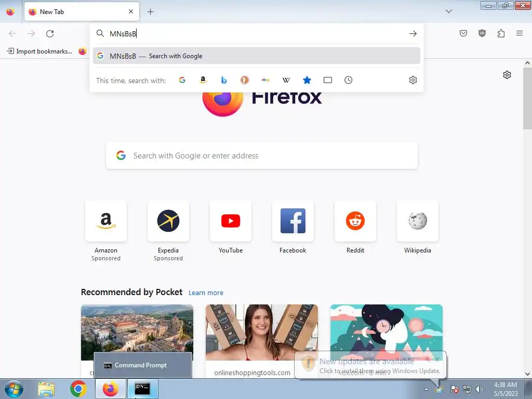The height and width of the screenshot is (399, 532).
Task: Click the address bar text field
Action: click(x=257, y=34)
